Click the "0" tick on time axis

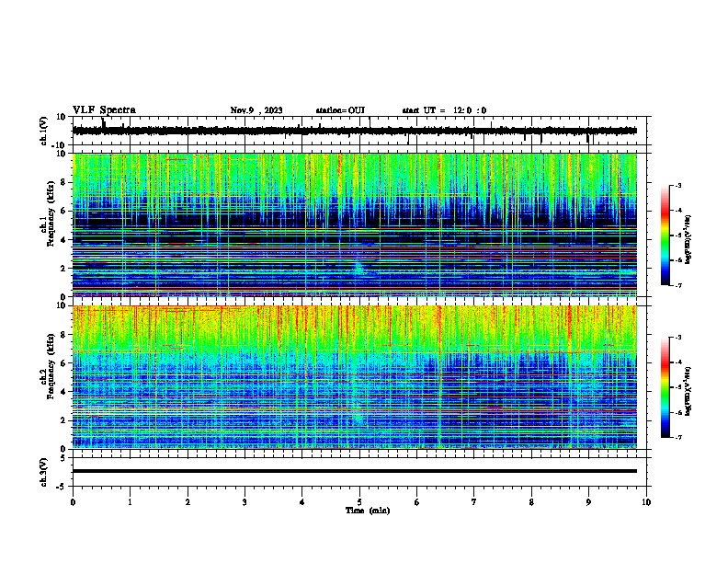tap(73, 502)
